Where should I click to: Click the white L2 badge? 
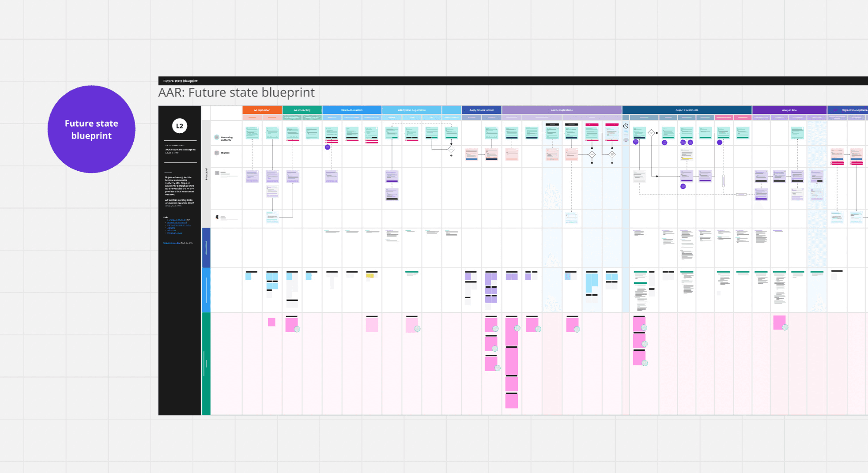[180, 126]
